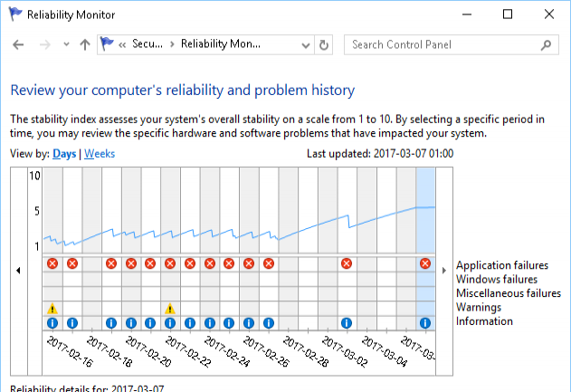
Task: Select application failure icon for 2017-02-20
Action: click(131, 263)
